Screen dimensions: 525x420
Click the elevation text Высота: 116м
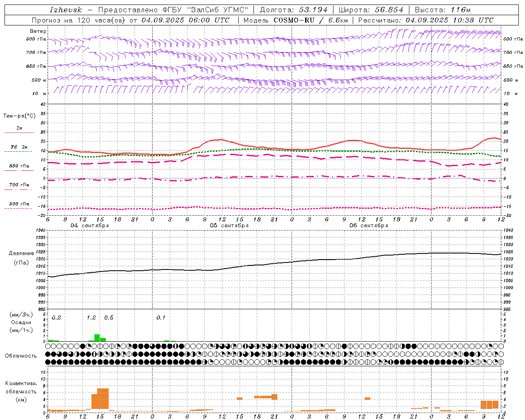point(443,10)
